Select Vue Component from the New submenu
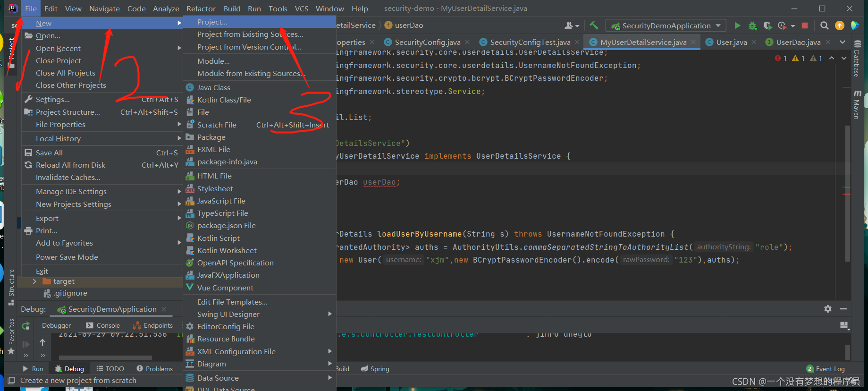868x391 pixels. pos(260,288)
